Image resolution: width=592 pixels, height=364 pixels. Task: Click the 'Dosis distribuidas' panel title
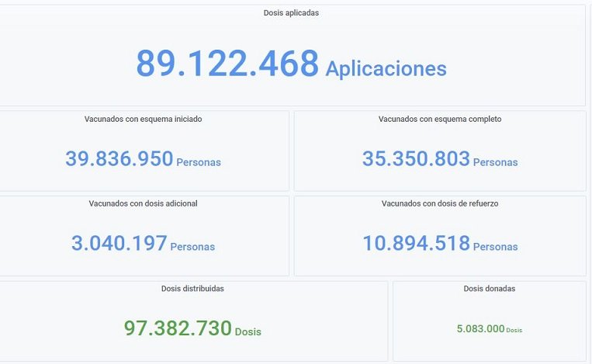pos(192,289)
